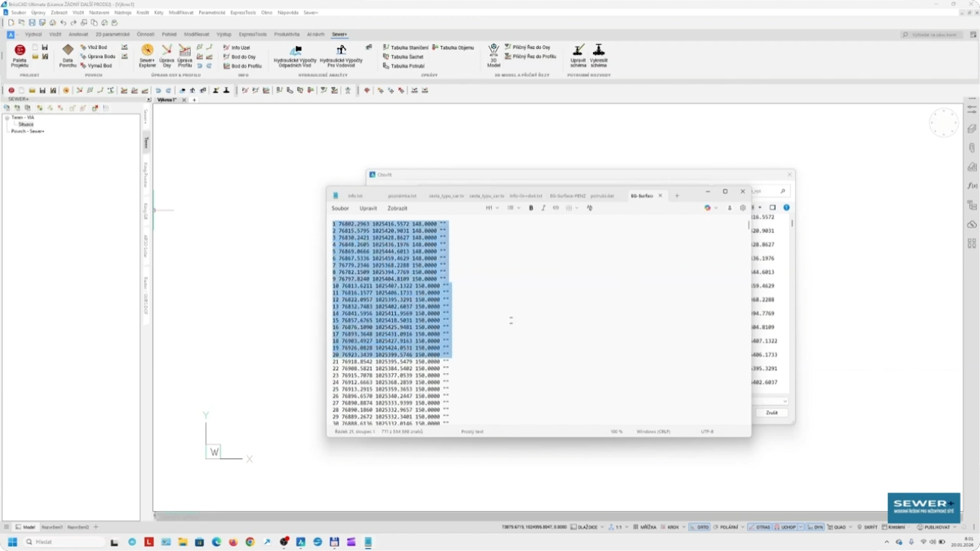Open the Soubor menu in Notepad
The width and height of the screenshot is (980, 551).
(340, 208)
